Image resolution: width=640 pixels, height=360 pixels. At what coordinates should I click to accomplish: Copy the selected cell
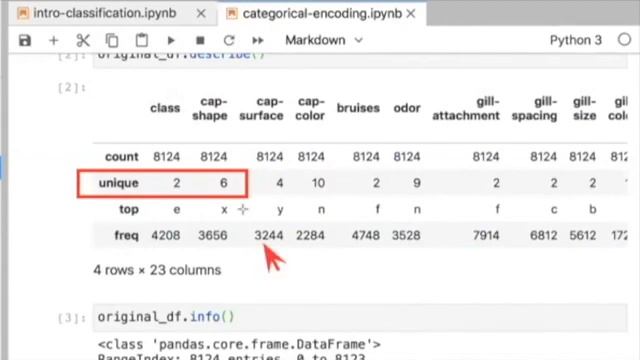point(112,40)
